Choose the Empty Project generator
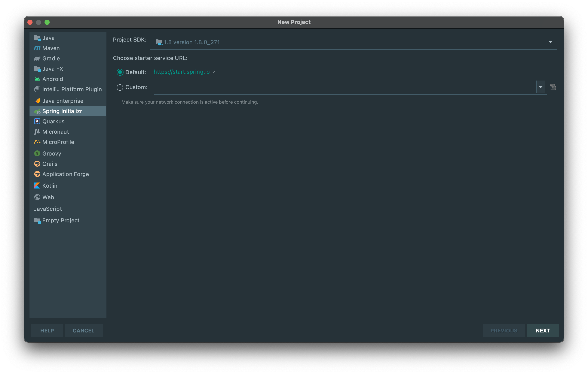Screen dimensions: 588x374 click(x=61, y=220)
